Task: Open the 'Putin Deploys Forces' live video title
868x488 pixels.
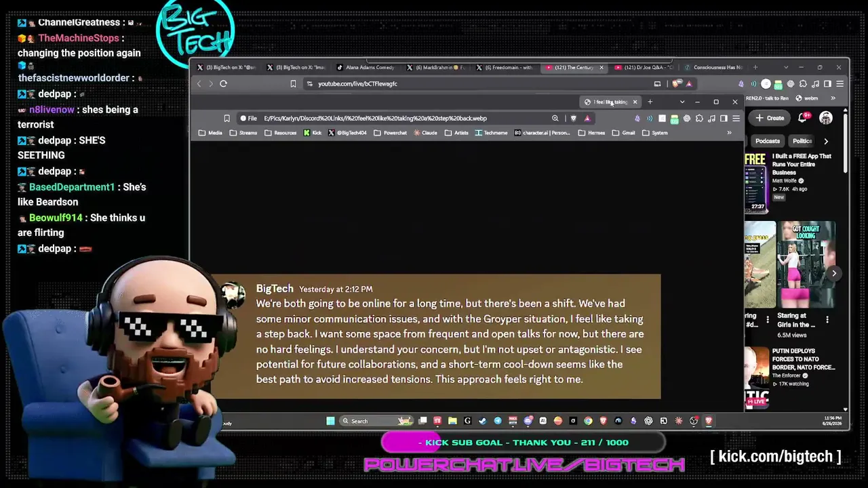Action: (804, 359)
